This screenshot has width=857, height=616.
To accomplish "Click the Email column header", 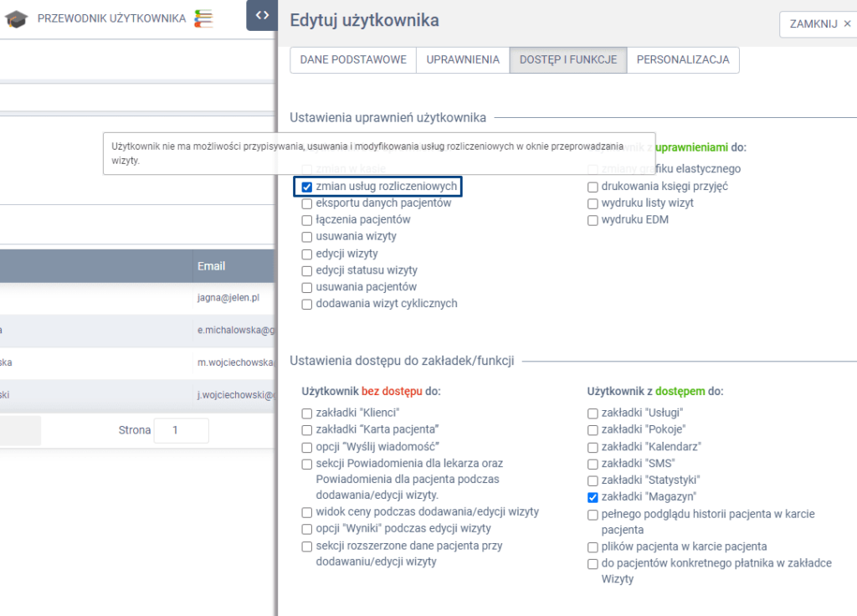I will pyautogui.click(x=212, y=266).
